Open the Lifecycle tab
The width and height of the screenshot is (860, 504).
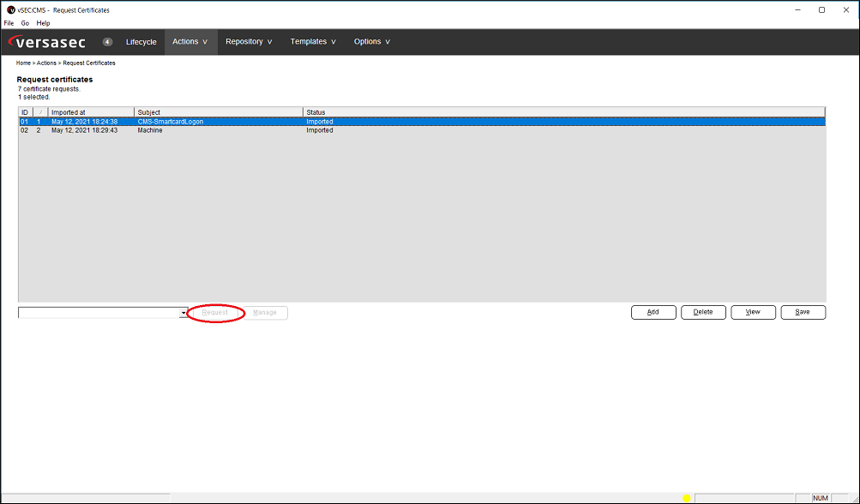pos(141,42)
